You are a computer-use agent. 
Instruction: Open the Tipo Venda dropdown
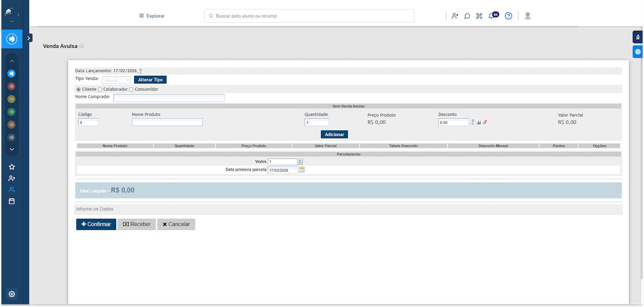point(116,80)
